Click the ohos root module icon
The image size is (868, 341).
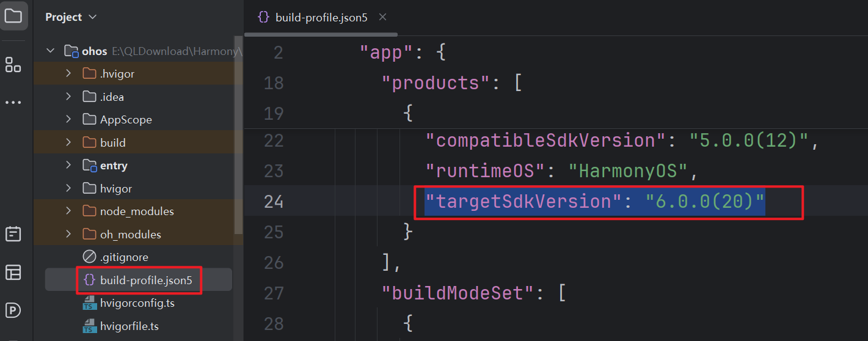tap(71, 51)
